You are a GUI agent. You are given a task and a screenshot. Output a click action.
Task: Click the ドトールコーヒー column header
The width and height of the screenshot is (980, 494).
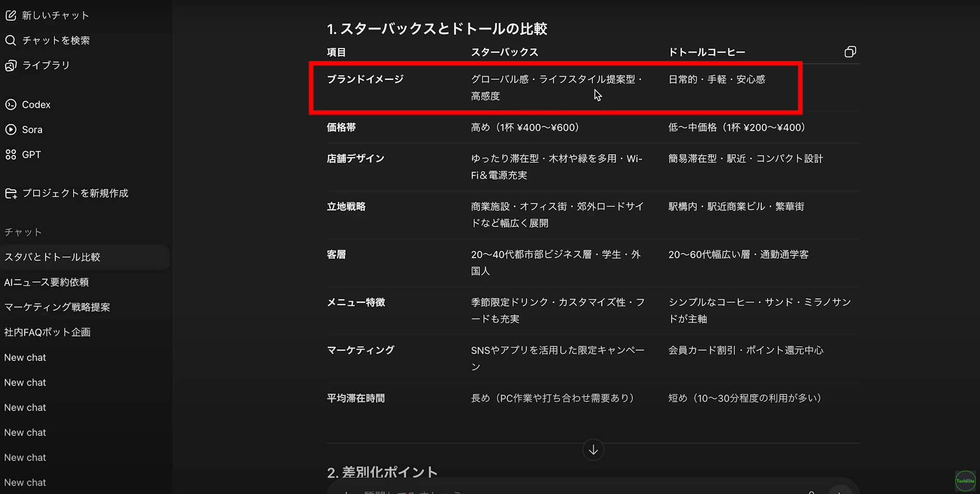tap(706, 52)
